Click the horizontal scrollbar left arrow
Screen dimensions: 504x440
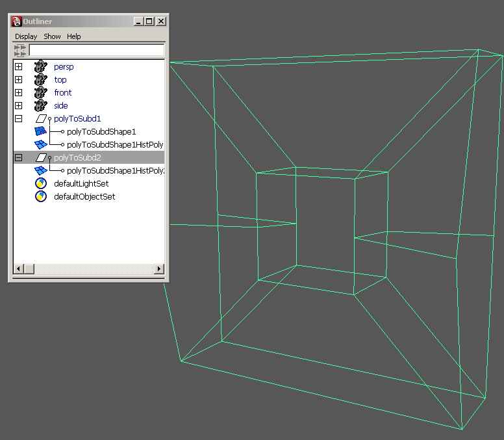(x=19, y=268)
